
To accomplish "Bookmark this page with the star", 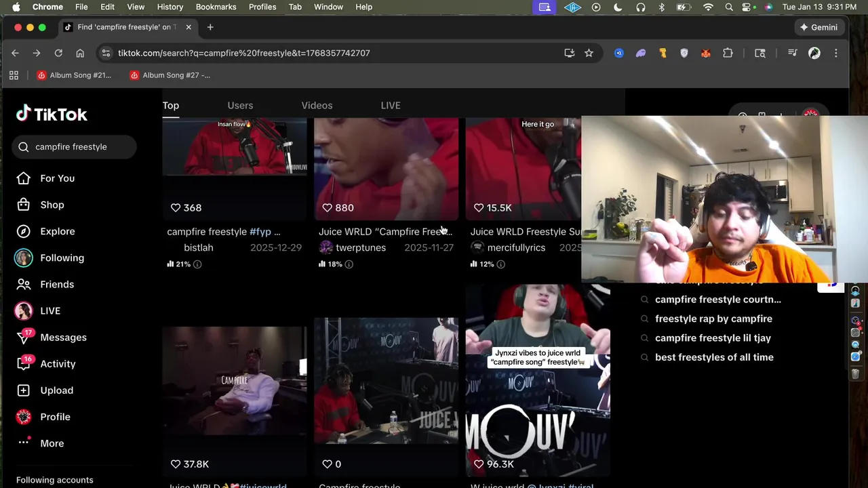I will [x=589, y=53].
